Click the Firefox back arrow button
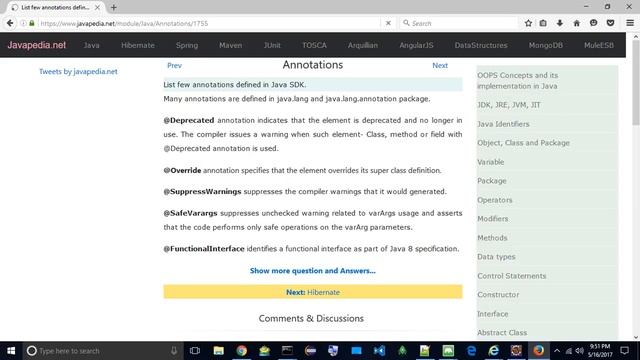The image size is (640, 360). pos(10,23)
